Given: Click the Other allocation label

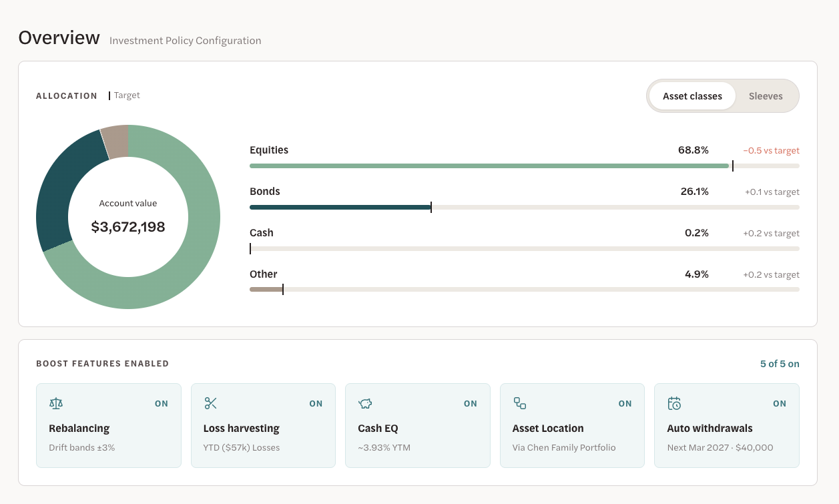Looking at the screenshot, I should [264, 274].
